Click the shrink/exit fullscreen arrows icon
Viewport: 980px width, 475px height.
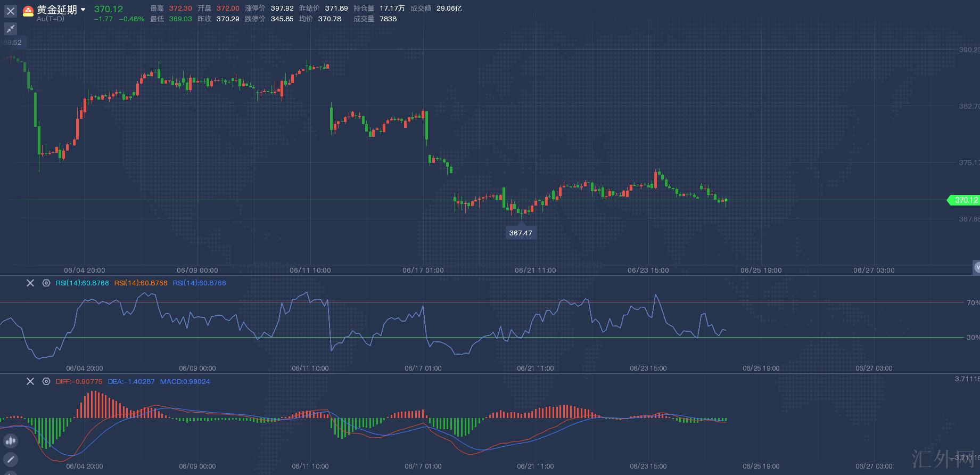(11, 29)
